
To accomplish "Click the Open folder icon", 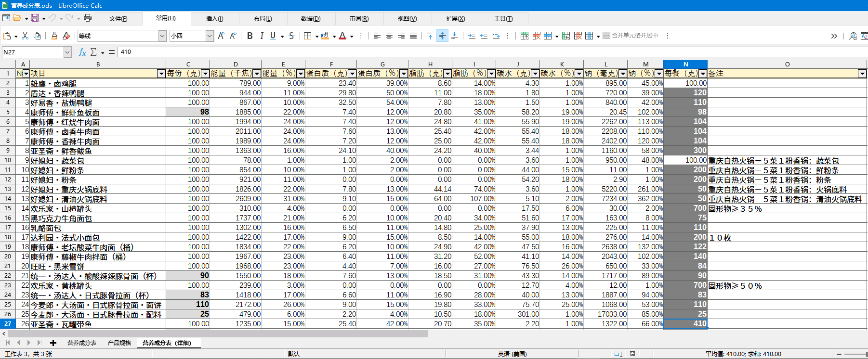I will pyautogui.click(x=17, y=18).
